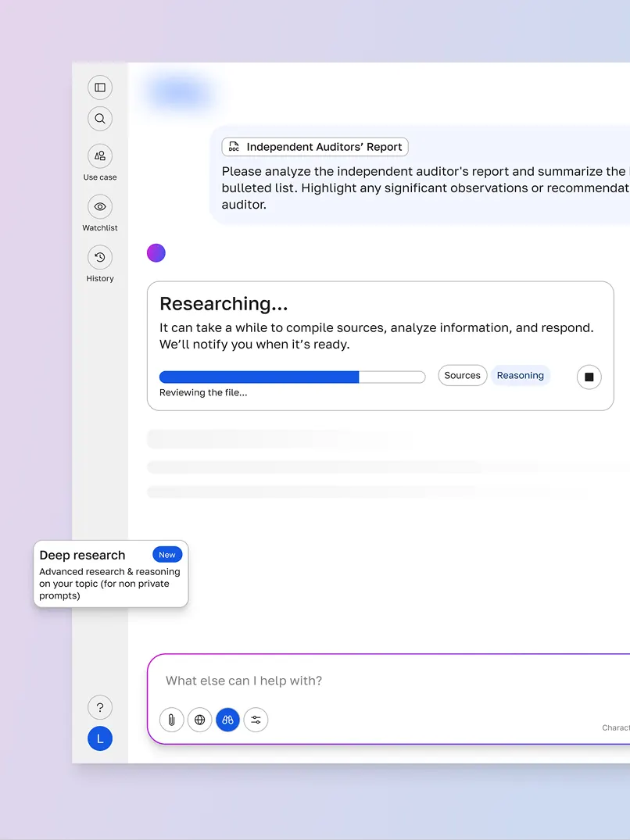
Task: Toggle Deep research binoculars mode off
Action: coord(227,720)
